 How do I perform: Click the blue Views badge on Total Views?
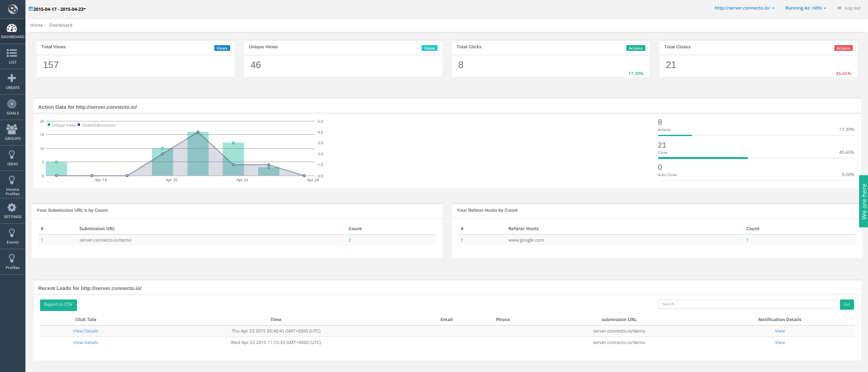tap(222, 48)
